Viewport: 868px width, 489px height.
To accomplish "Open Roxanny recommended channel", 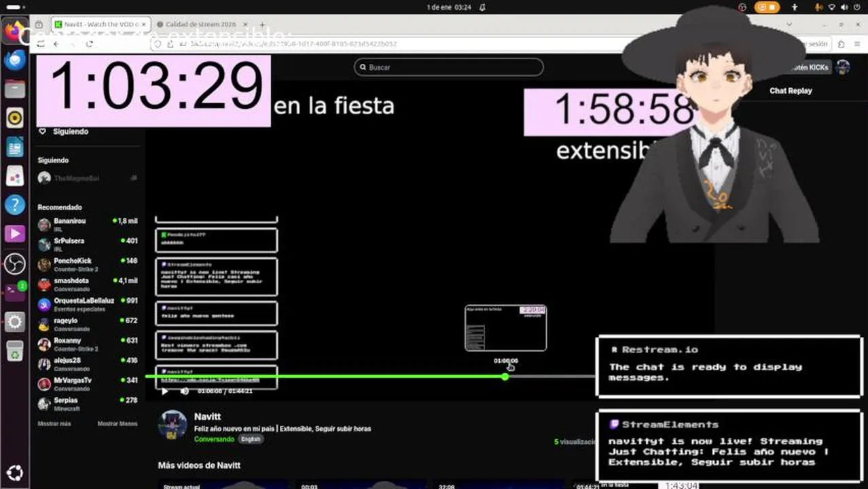I will [x=88, y=344].
